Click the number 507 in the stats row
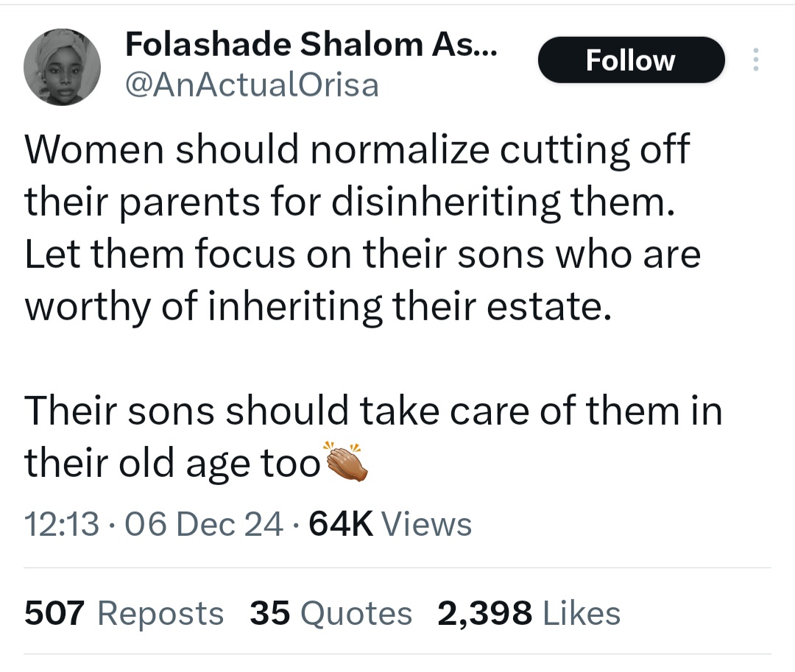795x672 pixels. tap(55, 613)
